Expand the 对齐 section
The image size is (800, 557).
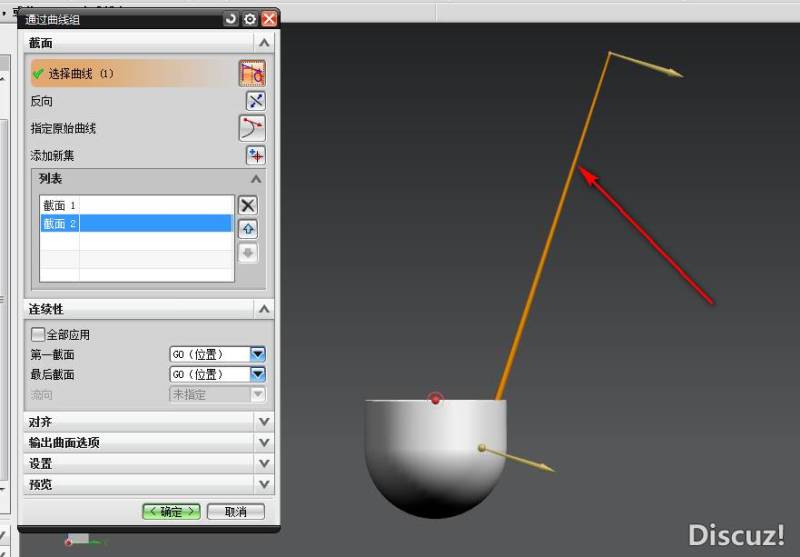coord(264,422)
